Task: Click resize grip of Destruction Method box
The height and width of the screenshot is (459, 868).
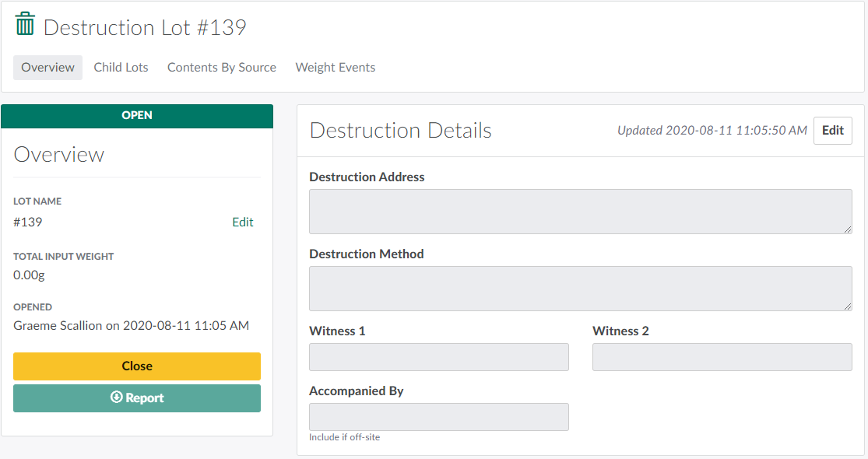Action: tap(848, 307)
